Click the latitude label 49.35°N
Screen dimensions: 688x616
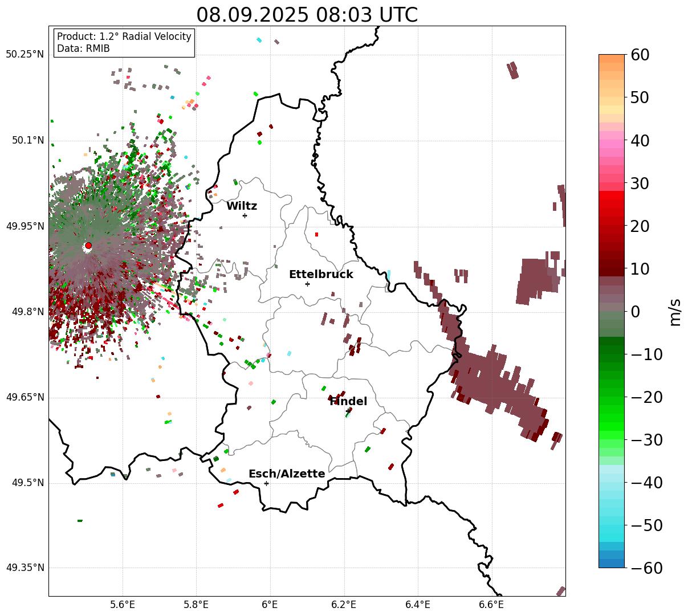[25, 568]
